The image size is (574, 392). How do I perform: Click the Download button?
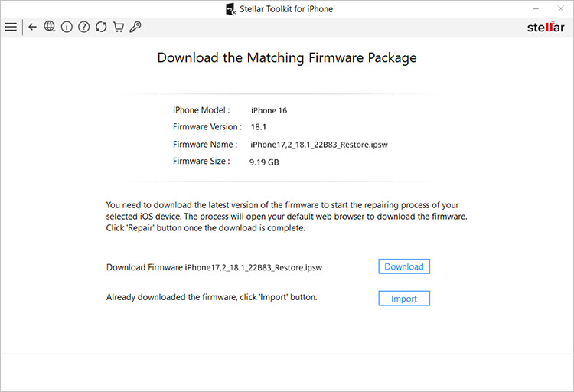click(404, 266)
